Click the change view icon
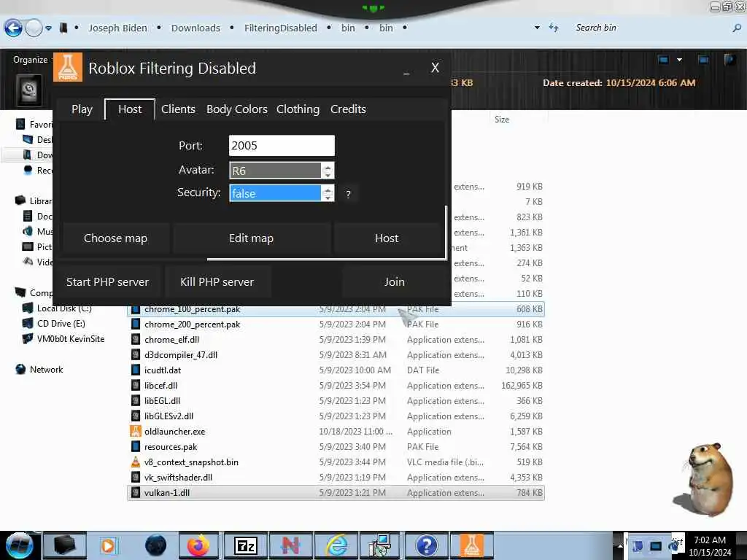 (664, 60)
